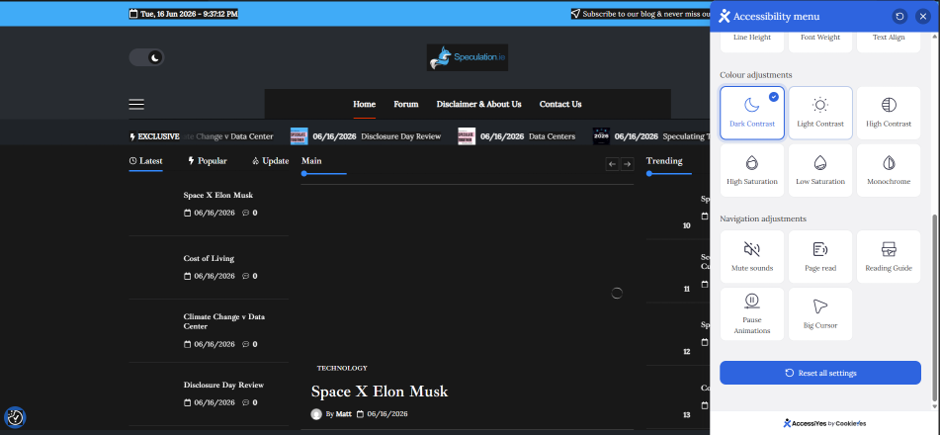940x435 pixels.
Task: Click the reset icon in accessibility header
Action: (899, 16)
